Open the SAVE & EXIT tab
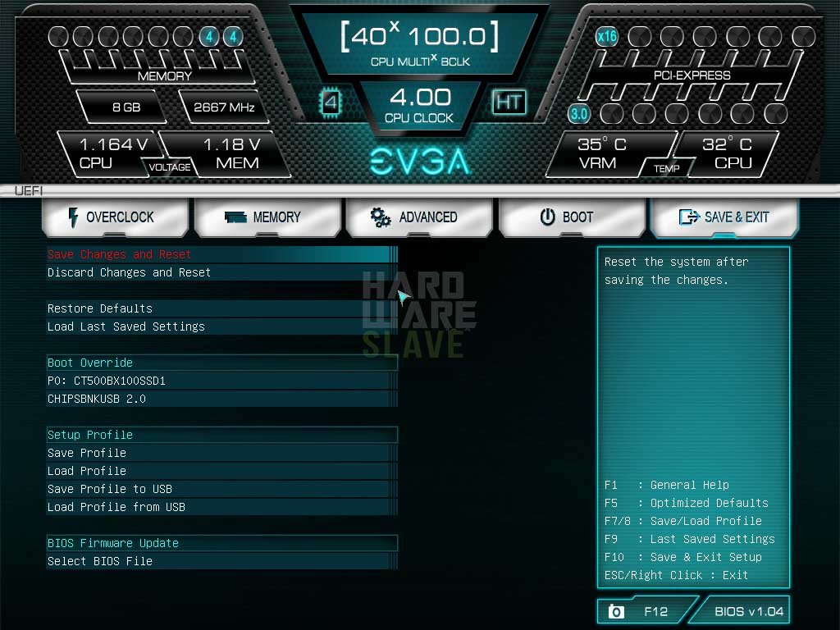This screenshot has height=630, width=840. pos(724,217)
